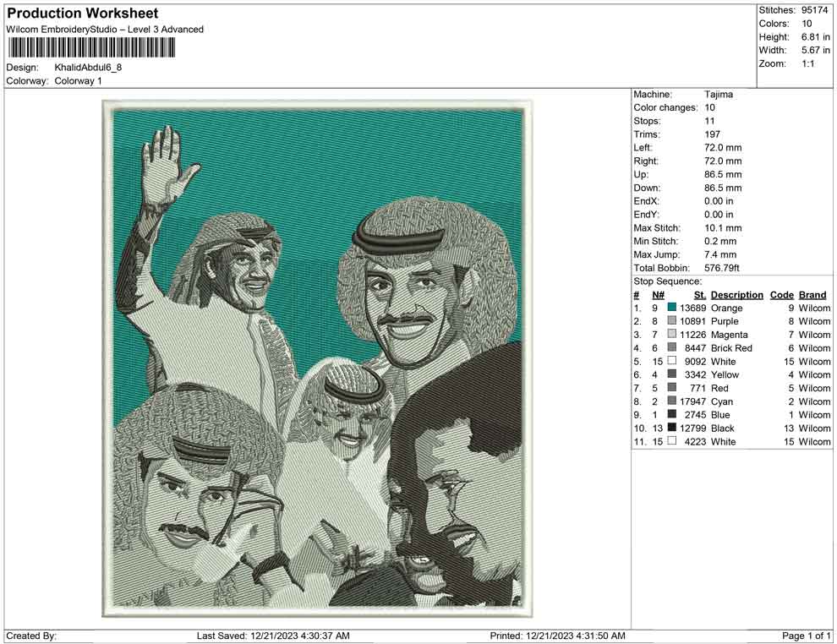Click the N# column header

658,295
